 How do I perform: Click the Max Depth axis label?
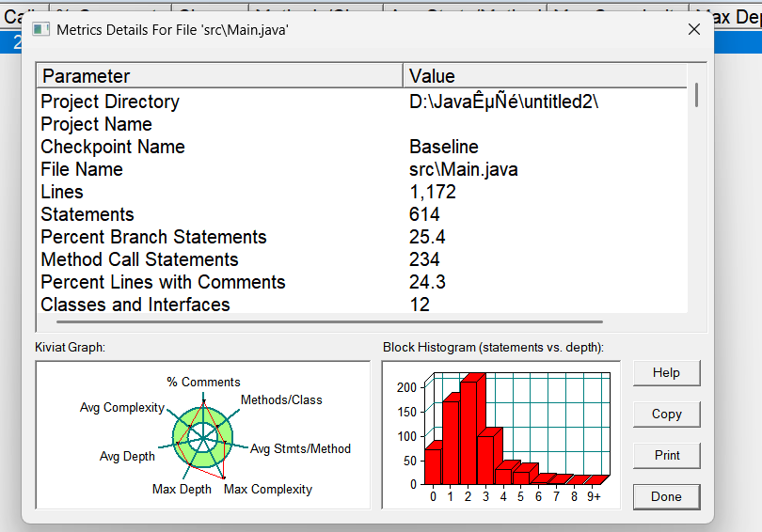pos(182,490)
